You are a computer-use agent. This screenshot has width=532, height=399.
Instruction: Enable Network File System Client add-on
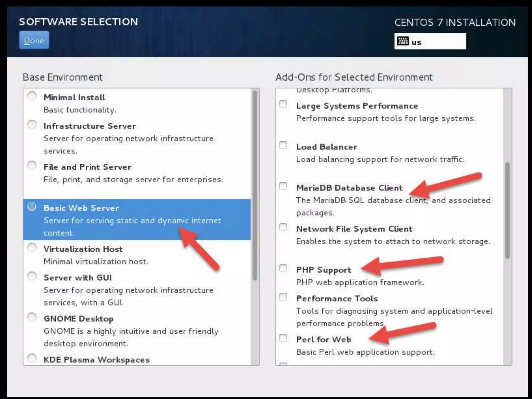[283, 227]
